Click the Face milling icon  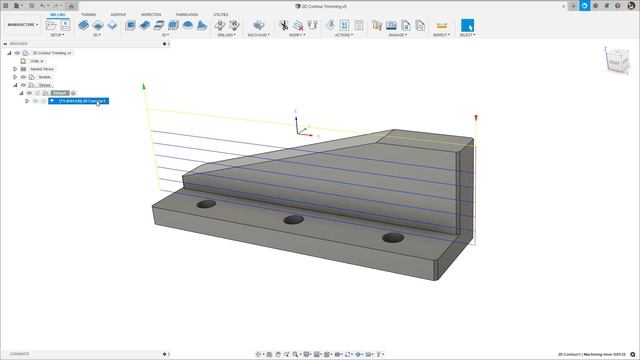click(112, 25)
